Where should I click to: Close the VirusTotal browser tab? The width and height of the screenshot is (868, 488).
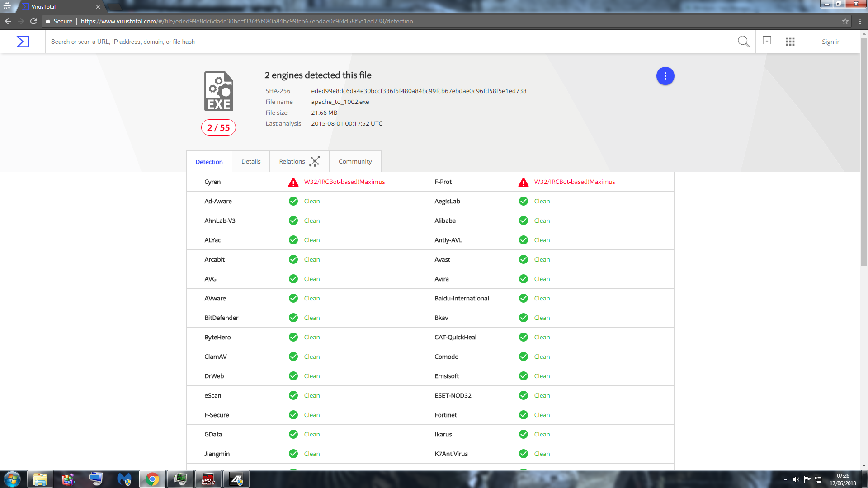point(98,7)
